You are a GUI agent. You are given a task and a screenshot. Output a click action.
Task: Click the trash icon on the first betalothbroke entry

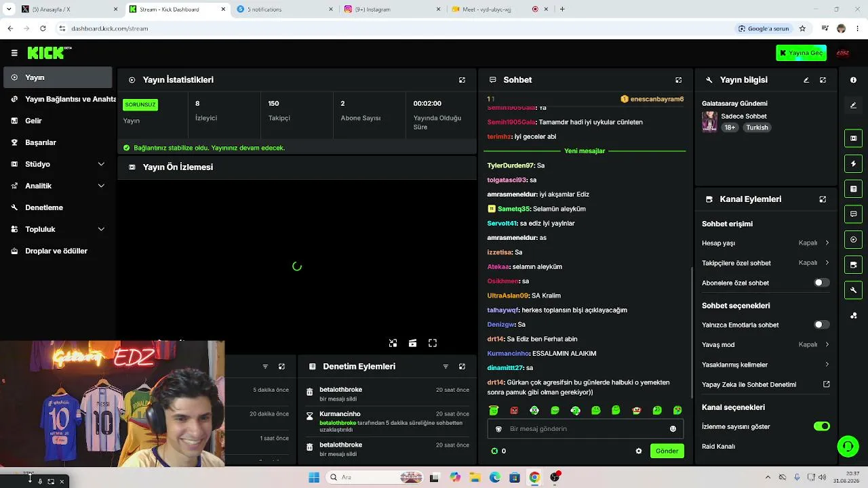pos(310,392)
